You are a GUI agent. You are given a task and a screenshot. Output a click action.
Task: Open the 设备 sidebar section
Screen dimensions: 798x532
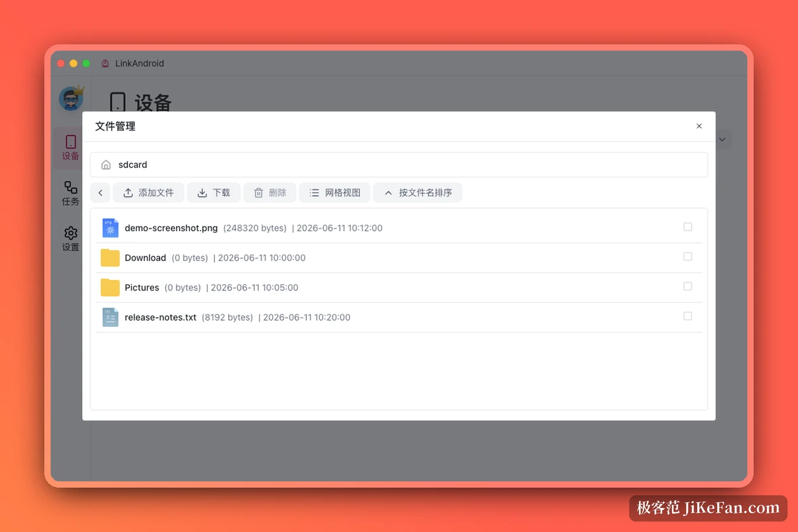click(x=70, y=148)
